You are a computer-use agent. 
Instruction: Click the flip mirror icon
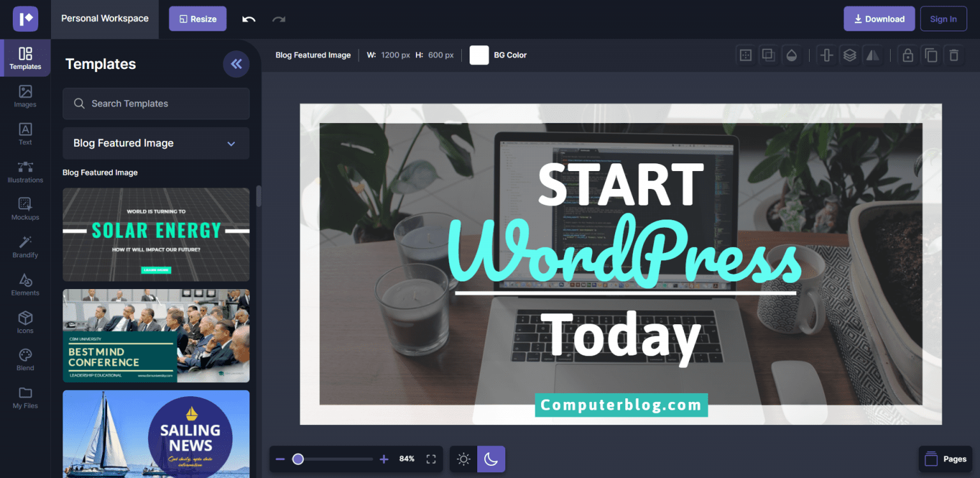point(872,55)
